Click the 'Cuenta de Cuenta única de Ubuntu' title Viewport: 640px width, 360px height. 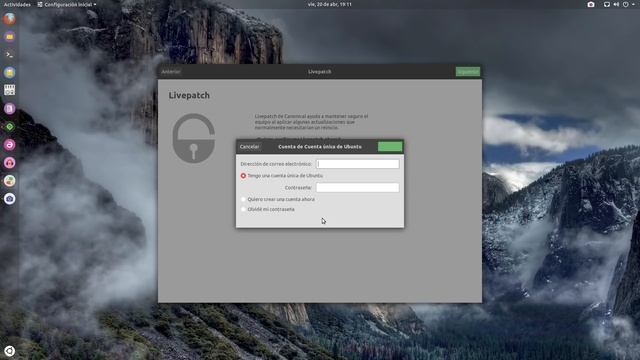tap(320, 147)
